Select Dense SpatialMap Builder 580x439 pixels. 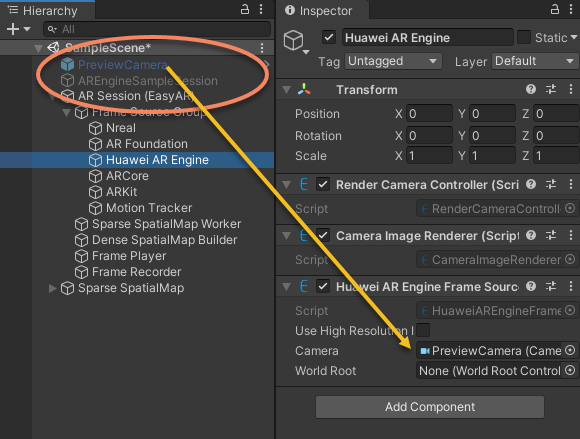coord(164,240)
